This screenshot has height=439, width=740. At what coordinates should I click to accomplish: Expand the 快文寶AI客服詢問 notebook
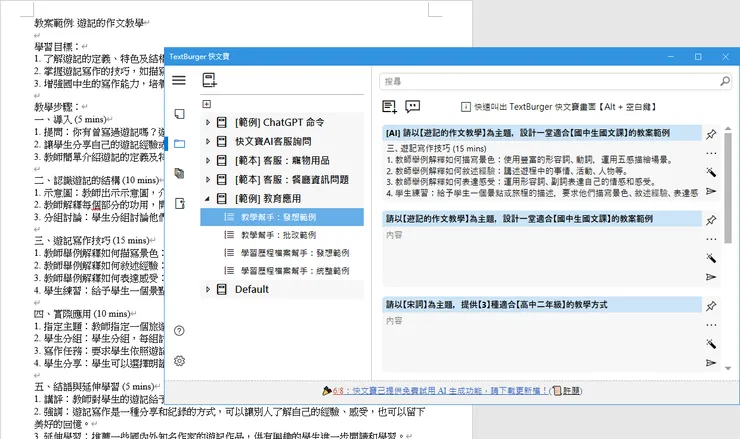pyautogui.click(x=208, y=141)
